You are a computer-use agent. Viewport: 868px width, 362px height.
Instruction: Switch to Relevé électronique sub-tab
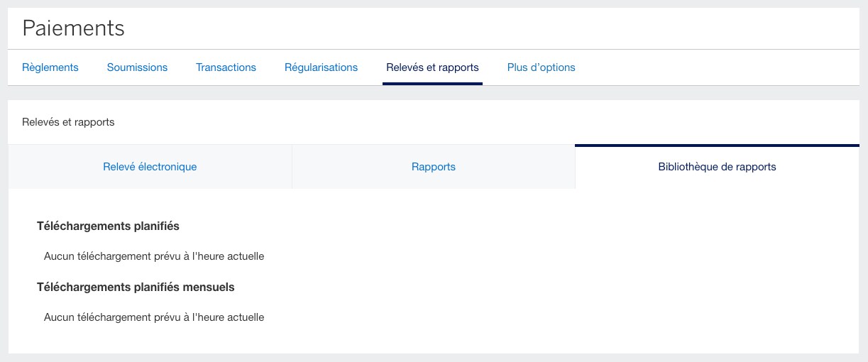pos(150,167)
